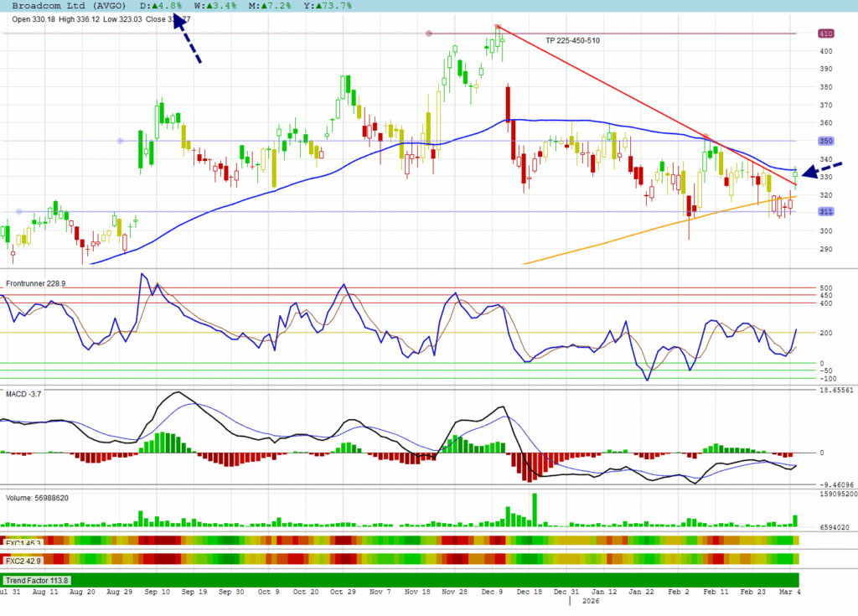Click the 410 price tag on axis
The height and width of the screenshot is (616, 858).
826,34
